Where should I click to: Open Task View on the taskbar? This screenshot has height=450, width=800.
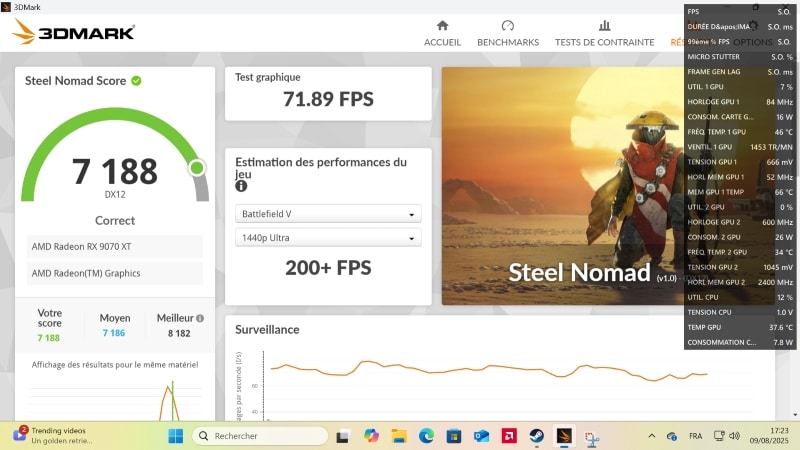coord(342,436)
